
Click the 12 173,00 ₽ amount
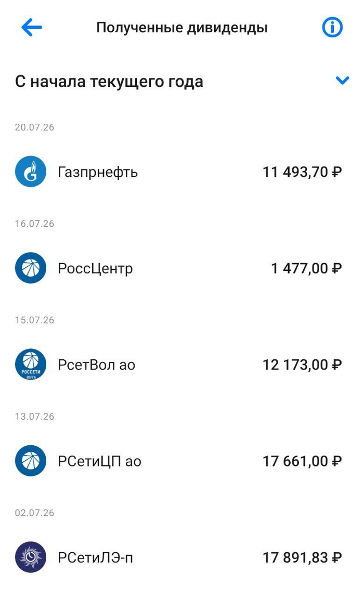click(x=302, y=365)
